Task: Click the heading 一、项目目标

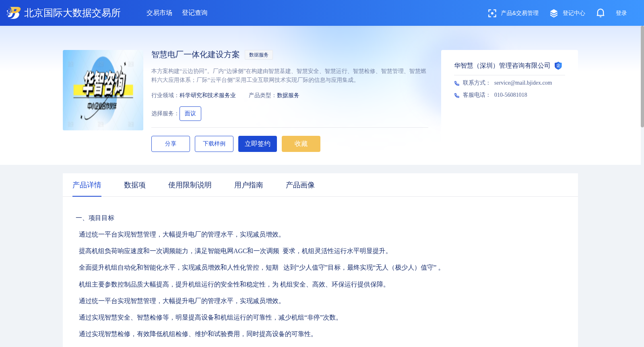Action: click(x=95, y=218)
